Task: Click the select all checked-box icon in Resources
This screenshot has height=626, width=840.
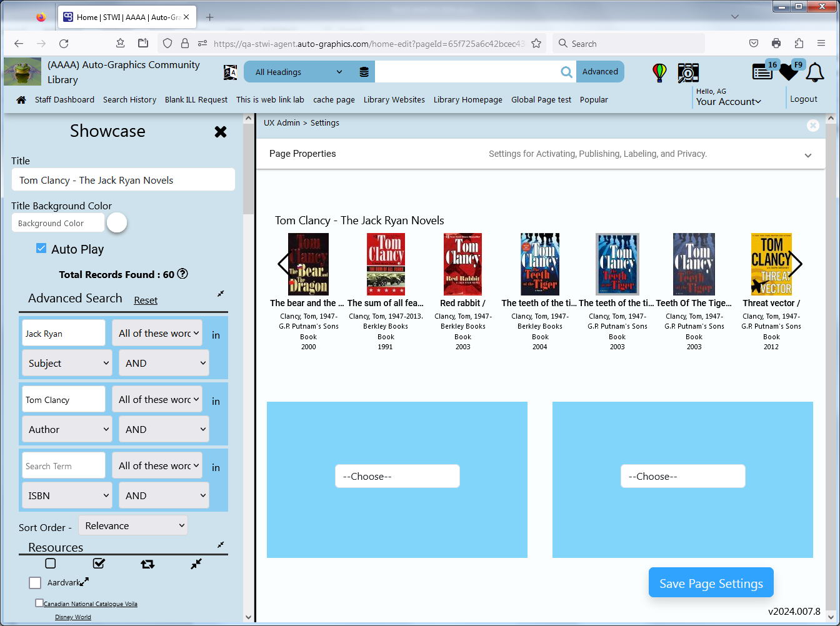Action: (x=99, y=564)
